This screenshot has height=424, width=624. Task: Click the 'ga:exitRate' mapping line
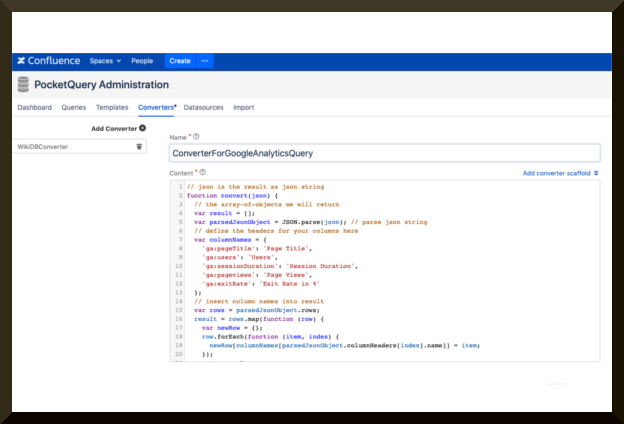[x=261, y=283]
